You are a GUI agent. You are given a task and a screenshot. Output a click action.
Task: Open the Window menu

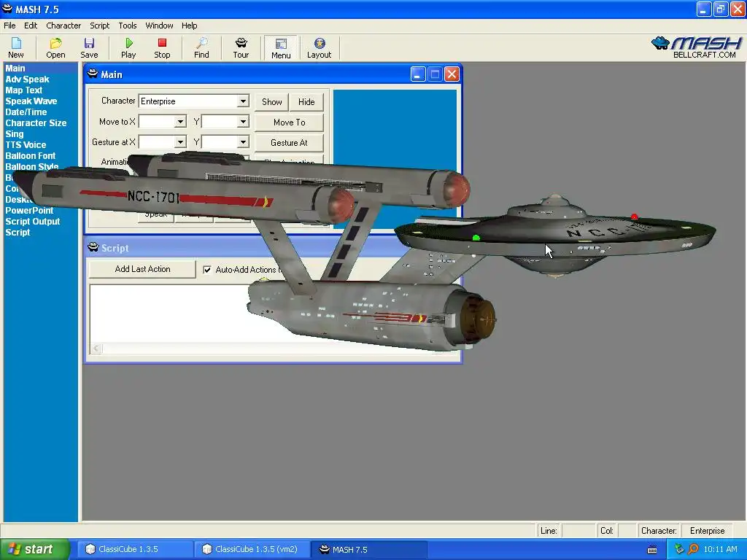coord(159,26)
